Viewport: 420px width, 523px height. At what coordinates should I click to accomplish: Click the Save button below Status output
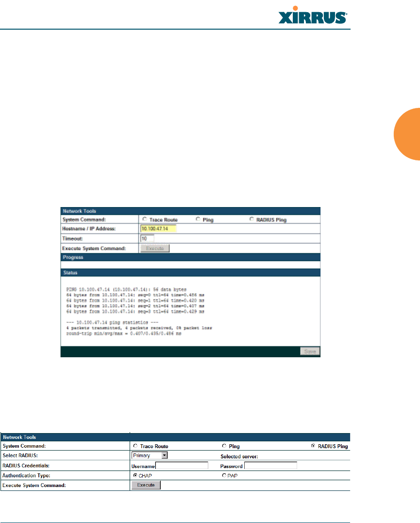310,351
